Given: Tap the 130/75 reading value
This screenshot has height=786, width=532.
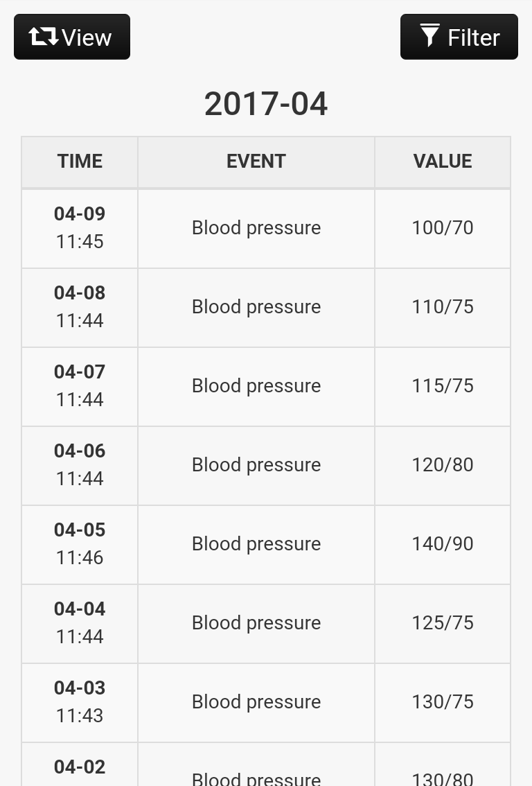Looking at the screenshot, I should [x=443, y=702].
